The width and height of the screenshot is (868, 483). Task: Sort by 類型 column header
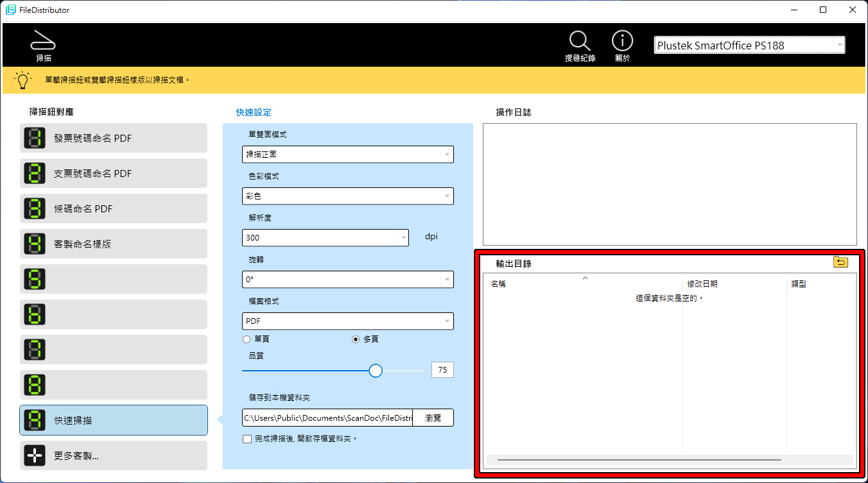821,284
